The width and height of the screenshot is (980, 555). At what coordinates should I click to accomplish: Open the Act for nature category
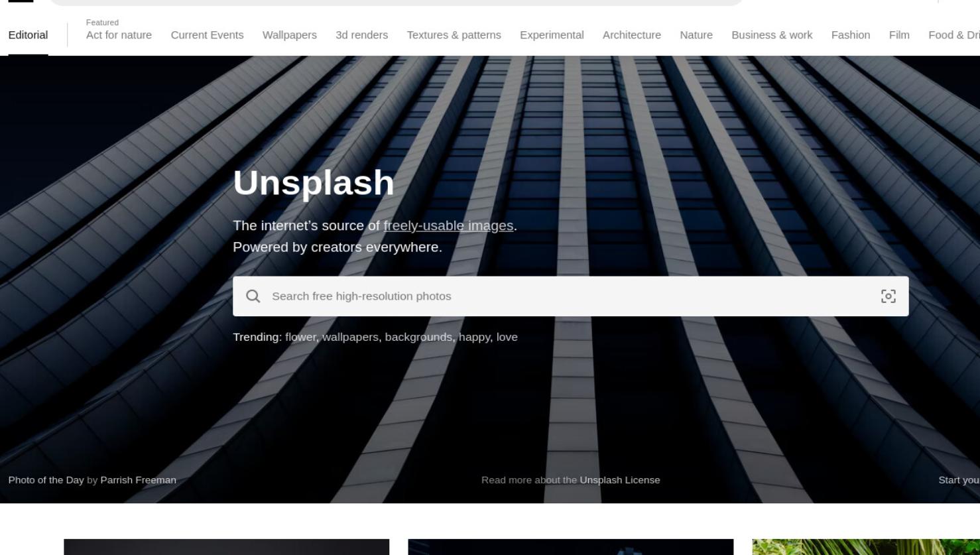coord(119,35)
